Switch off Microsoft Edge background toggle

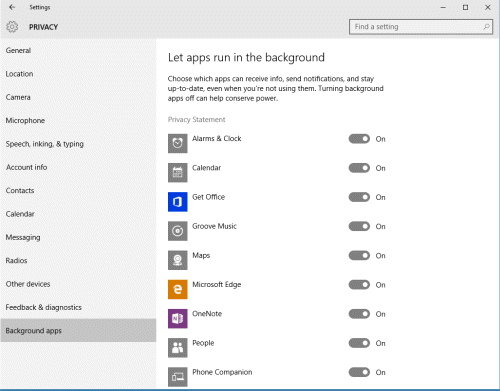pyautogui.click(x=359, y=284)
